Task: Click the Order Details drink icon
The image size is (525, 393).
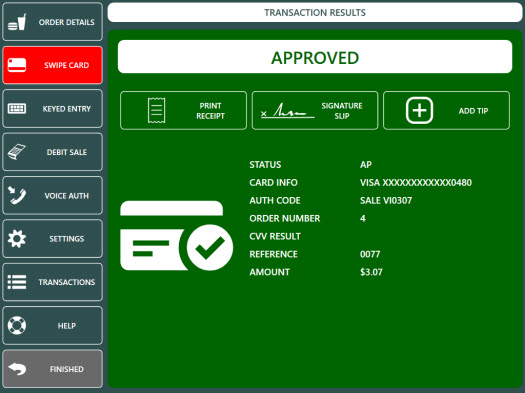Action: pos(17,22)
